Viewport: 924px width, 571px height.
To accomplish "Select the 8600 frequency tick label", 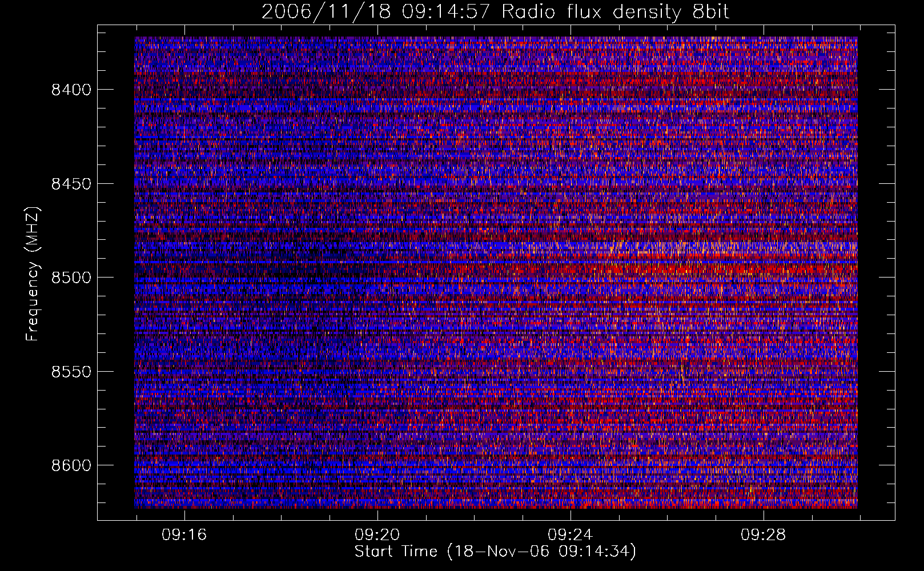I will [x=71, y=465].
